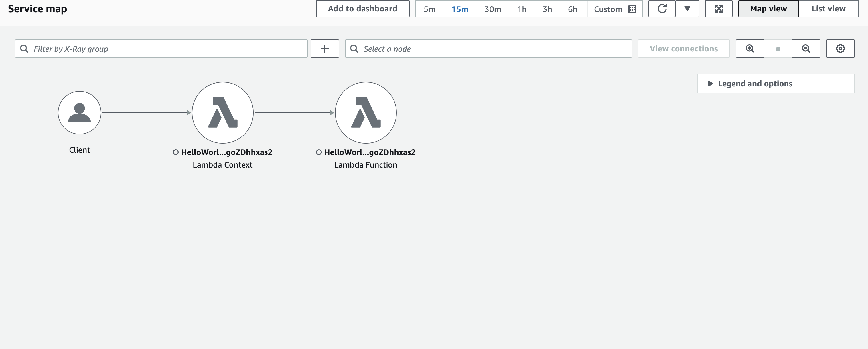Select the Lambda Function node
Image resolution: width=868 pixels, height=349 pixels.
click(366, 113)
